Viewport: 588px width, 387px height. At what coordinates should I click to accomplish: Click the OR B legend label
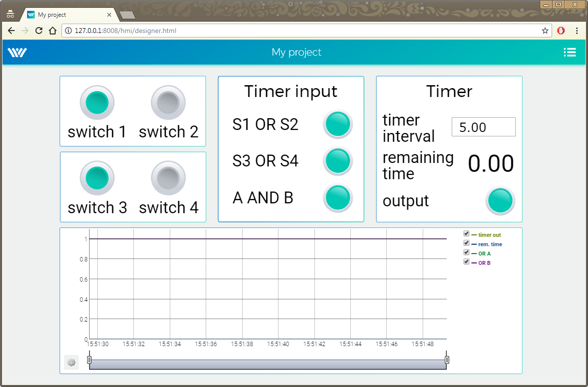click(x=485, y=263)
